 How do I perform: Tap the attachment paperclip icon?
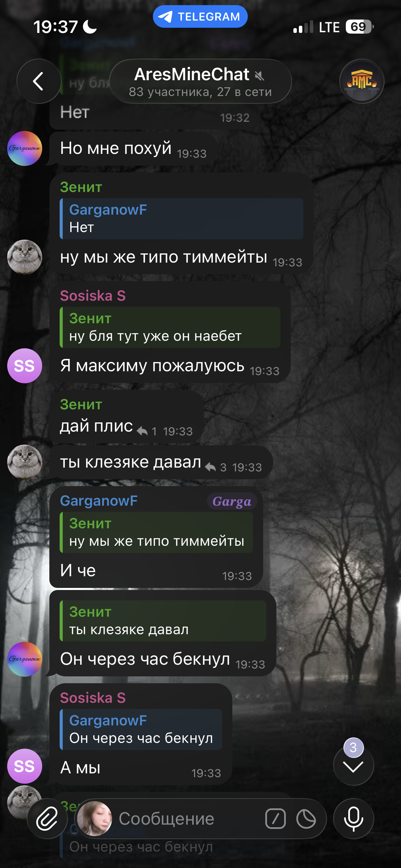47,819
